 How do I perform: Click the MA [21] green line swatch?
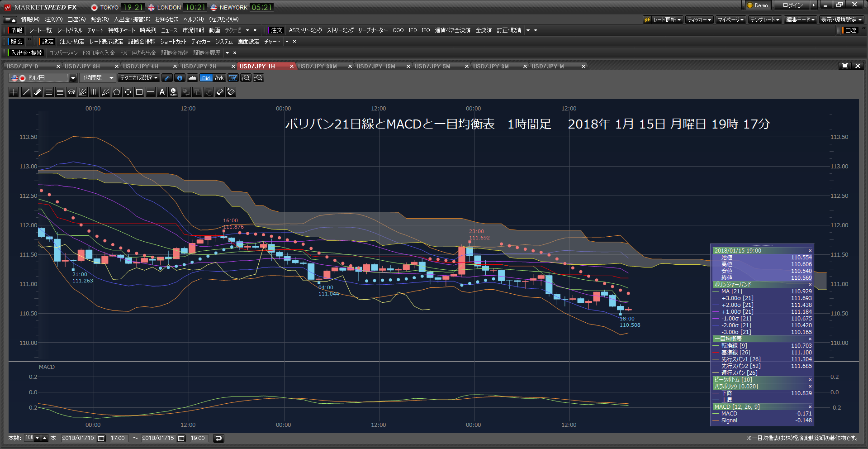click(x=716, y=292)
